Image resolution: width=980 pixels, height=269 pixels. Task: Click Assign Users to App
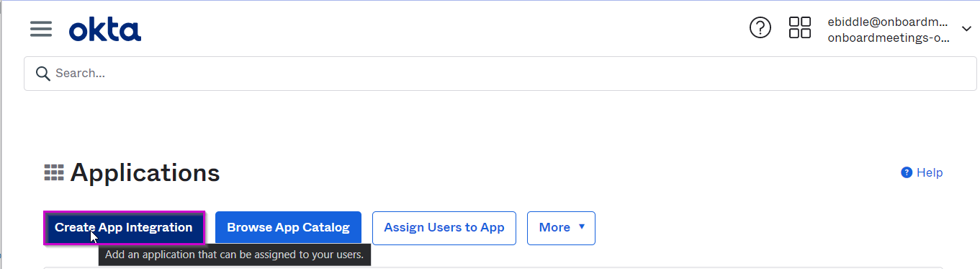[x=444, y=228]
